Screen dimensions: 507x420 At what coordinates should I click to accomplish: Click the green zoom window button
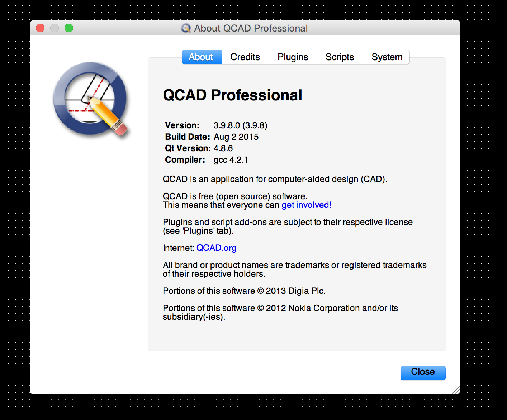pos(69,28)
